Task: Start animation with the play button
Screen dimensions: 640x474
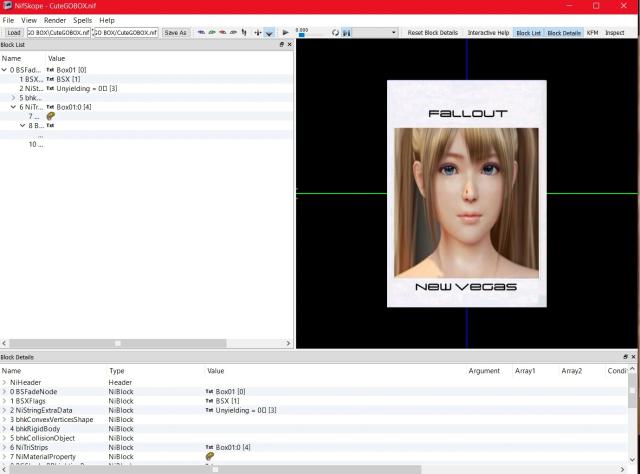Action: (285, 32)
